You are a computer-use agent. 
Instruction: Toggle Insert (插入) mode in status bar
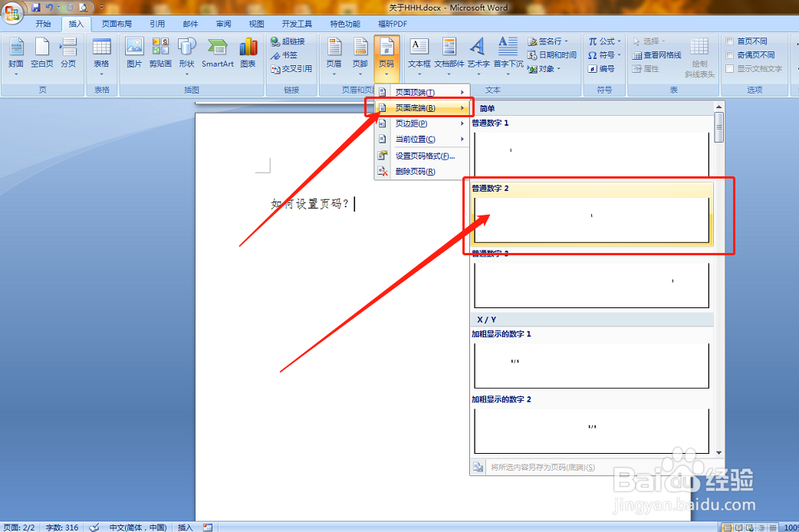click(186, 527)
